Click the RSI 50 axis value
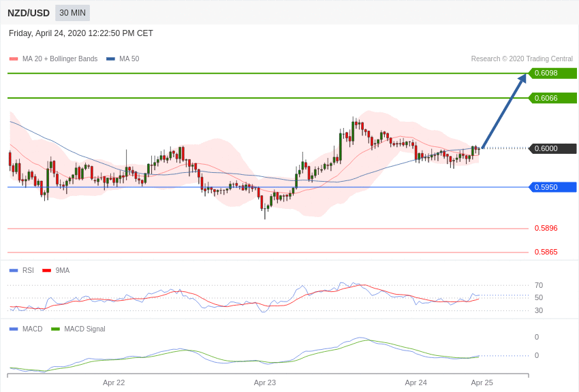This screenshot has width=579, height=392. (x=539, y=297)
